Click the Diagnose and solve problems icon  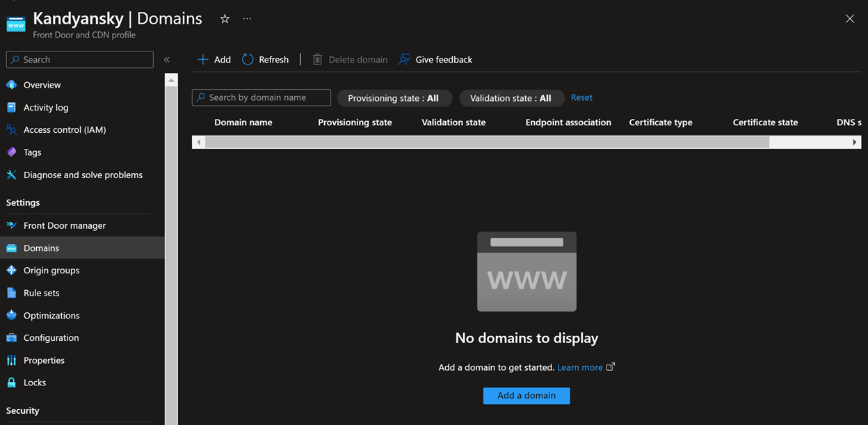tap(11, 175)
